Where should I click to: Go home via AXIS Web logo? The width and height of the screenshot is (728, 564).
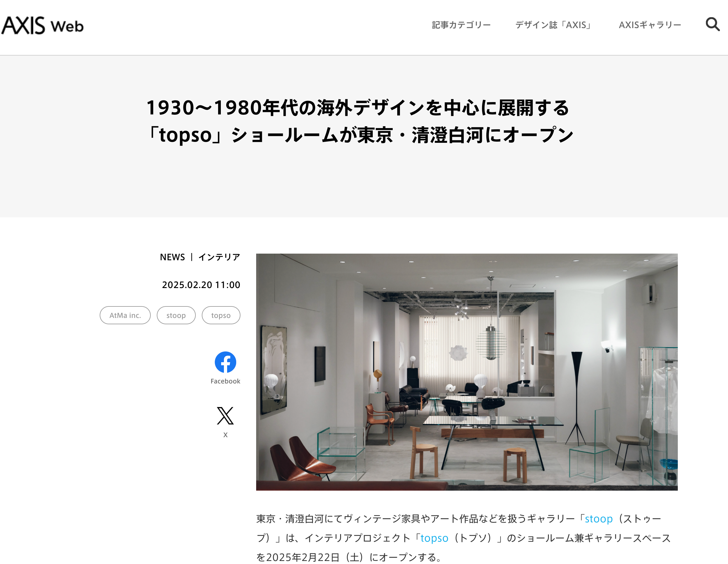pyautogui.click(x=42, y=25)
